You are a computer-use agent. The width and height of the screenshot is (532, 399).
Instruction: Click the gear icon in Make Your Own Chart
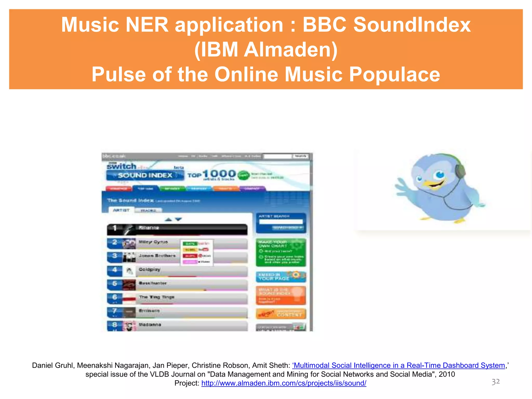297,244
